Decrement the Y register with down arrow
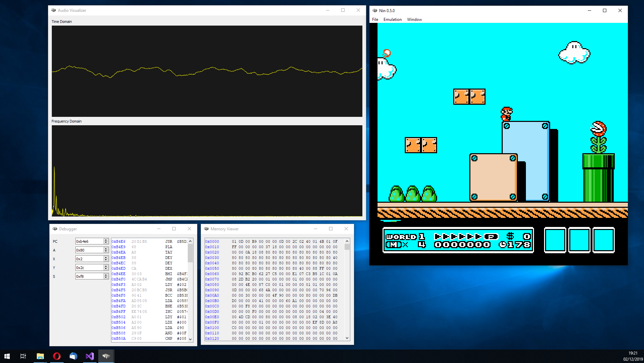Viewport: 644px width, 363px height. [106, 269]
